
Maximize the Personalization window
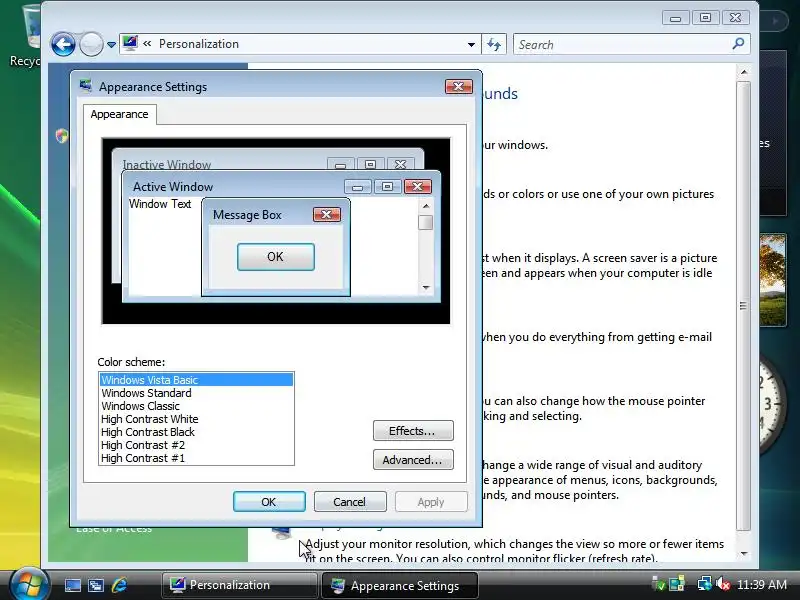point(705,18)
